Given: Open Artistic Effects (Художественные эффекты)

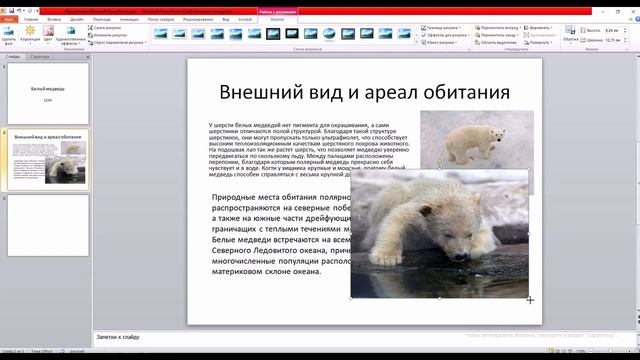Looking at the screenshot, I should [71, 36].
